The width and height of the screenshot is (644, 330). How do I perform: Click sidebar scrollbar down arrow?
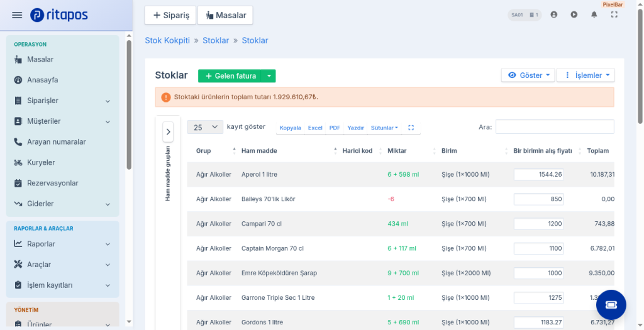click(129, 322)
